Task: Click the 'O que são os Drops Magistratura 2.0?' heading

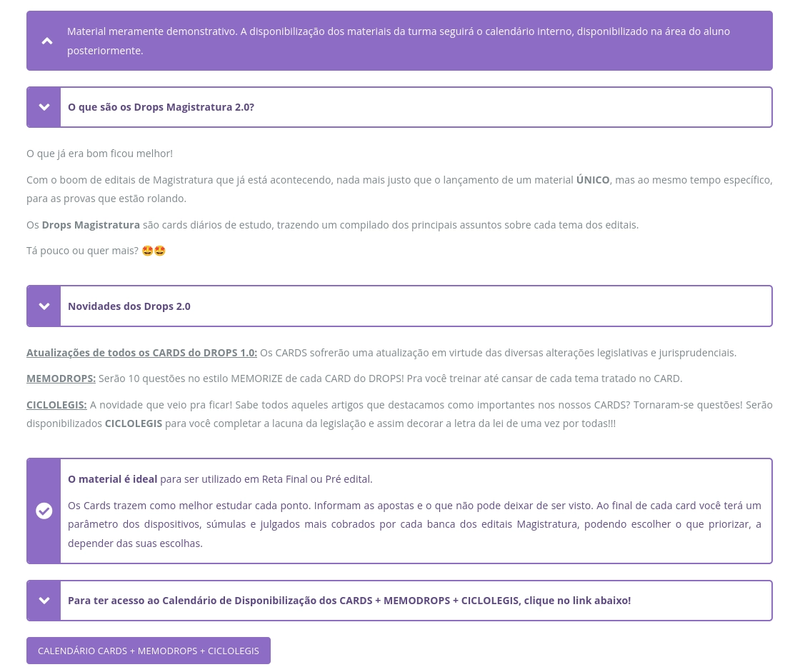Action: click(x=161, y=107)
